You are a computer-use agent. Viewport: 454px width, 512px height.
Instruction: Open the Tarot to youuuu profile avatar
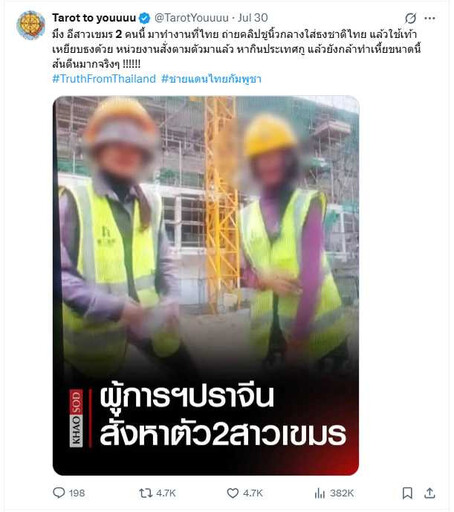pyautogui.click(x=31, y=25)
